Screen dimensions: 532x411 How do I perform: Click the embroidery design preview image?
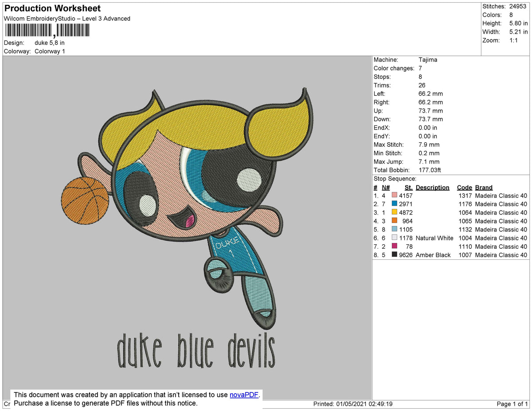(x=187, y=228)
